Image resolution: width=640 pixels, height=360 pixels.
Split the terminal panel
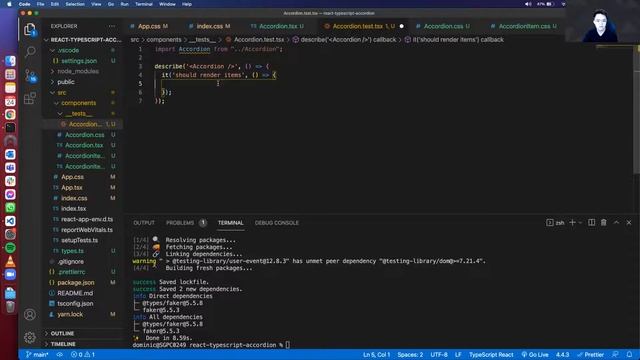(591, 222)
